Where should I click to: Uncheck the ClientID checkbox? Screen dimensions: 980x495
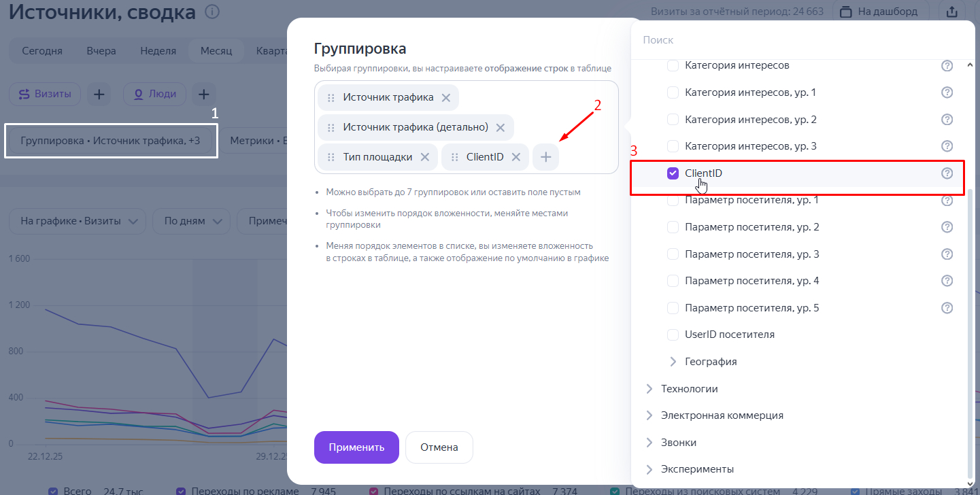673,173
